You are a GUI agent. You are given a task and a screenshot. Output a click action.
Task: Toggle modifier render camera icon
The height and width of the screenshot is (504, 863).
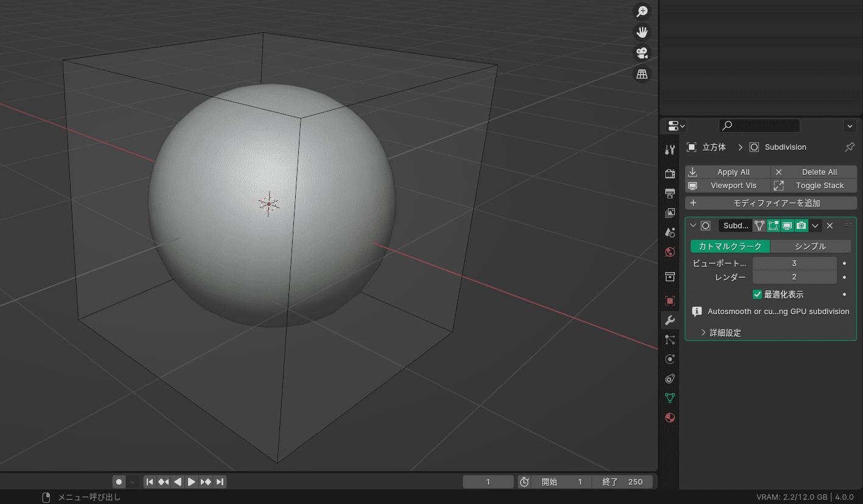click(802, 226)
